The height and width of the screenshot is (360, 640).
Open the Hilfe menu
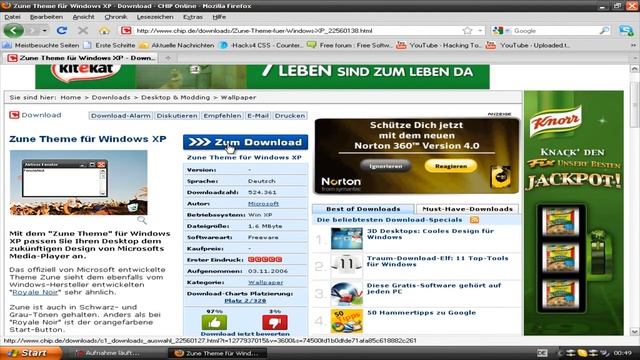[x=219, y=17]
